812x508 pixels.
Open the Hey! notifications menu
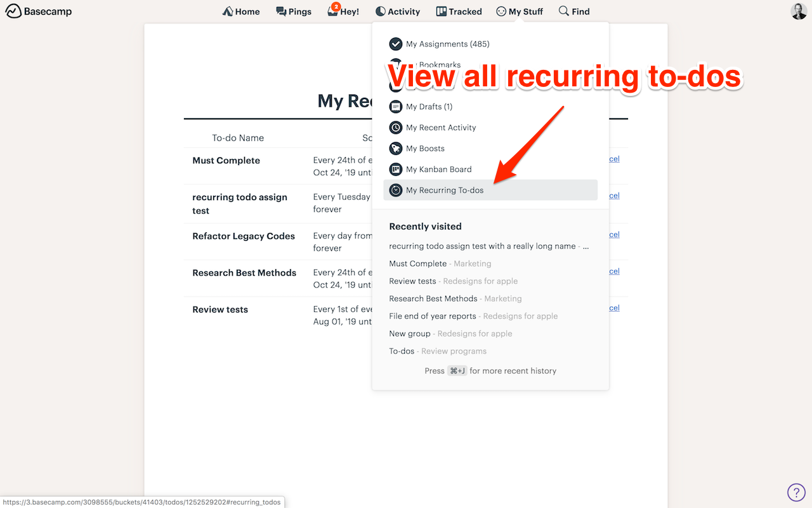(343, 11)
